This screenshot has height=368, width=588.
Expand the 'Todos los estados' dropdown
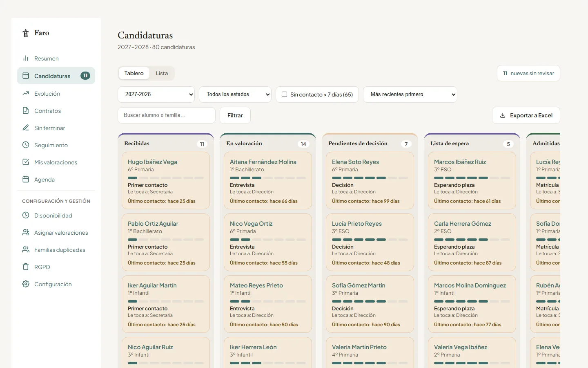click(235, 94)
